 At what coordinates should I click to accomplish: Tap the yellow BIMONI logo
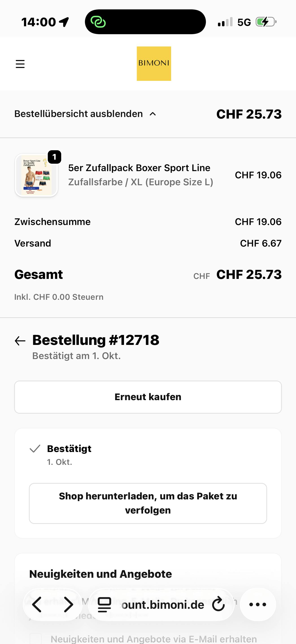(x=154, y=64)
